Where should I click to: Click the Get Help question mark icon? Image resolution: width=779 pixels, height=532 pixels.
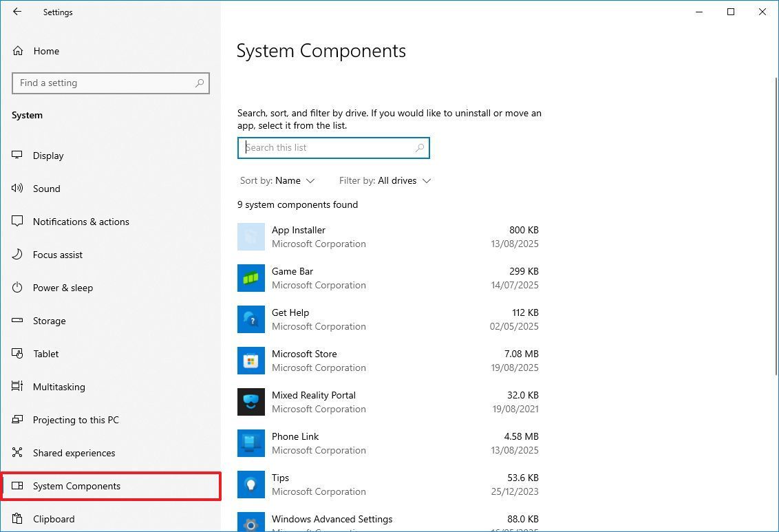(250, 319)
